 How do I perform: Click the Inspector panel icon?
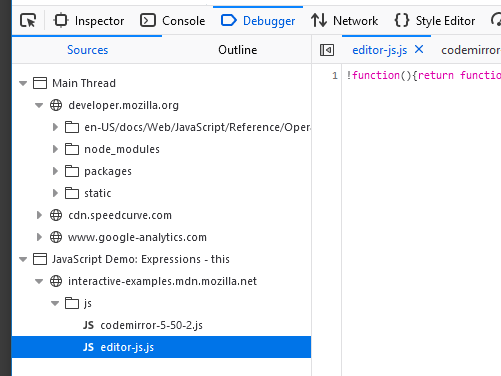pos(61,20)
